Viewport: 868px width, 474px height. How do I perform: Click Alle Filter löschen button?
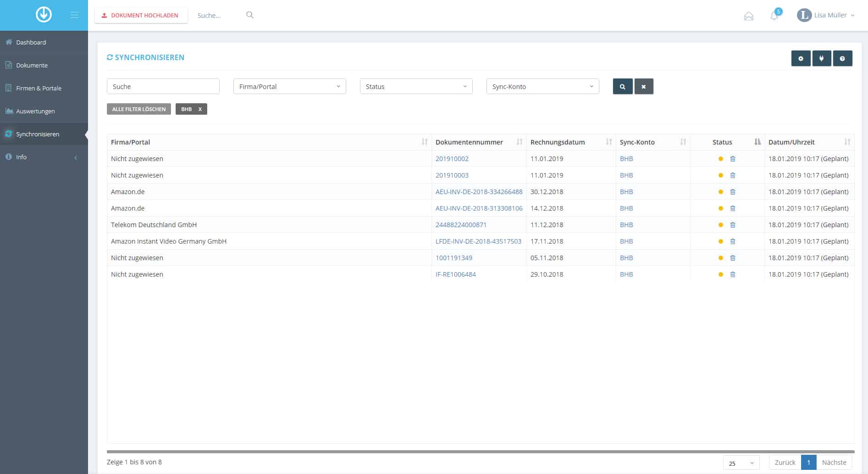click(139, 109)
